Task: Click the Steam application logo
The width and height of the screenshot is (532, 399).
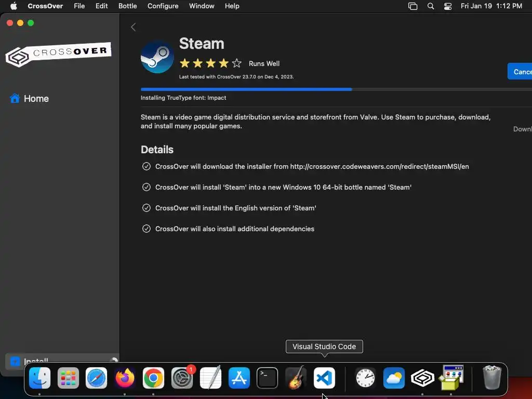Action: [x=157, y=57]
